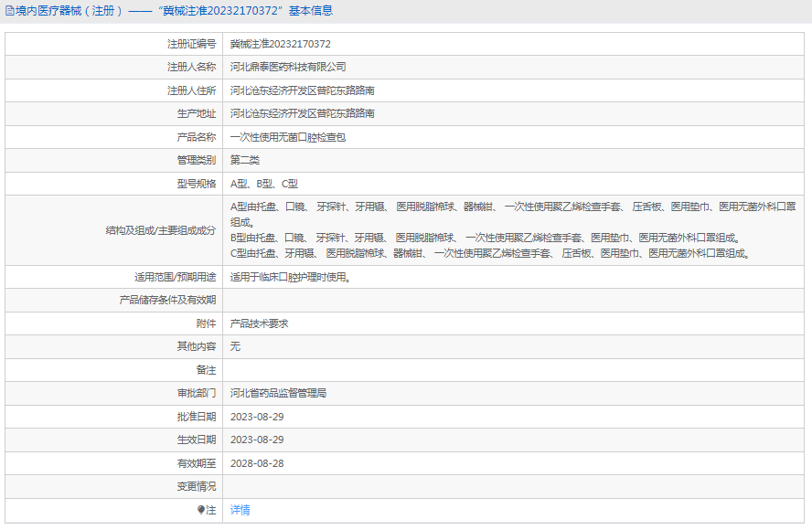The image size is (812, 530).
Task: Click the 备注 label
Action: click(x=206, y=370)
